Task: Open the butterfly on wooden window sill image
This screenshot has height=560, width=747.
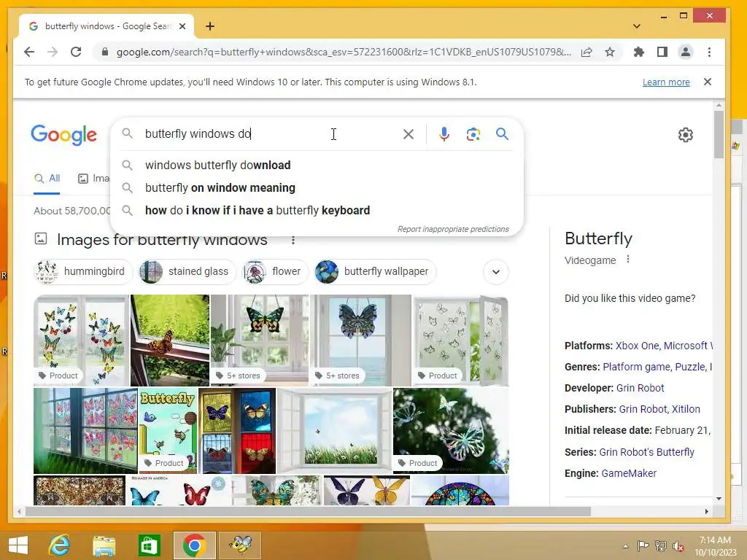Action: (170, 341)
